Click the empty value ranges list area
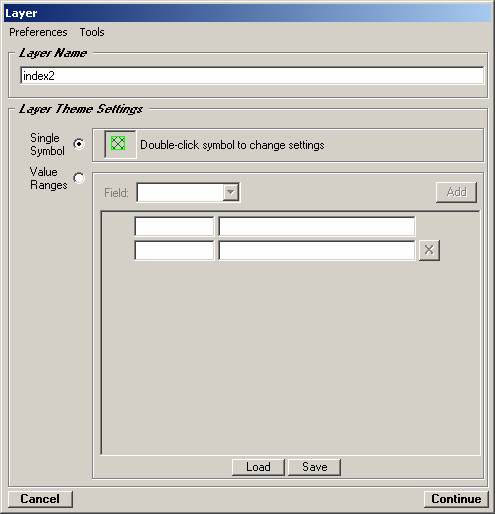 [290, 357]
